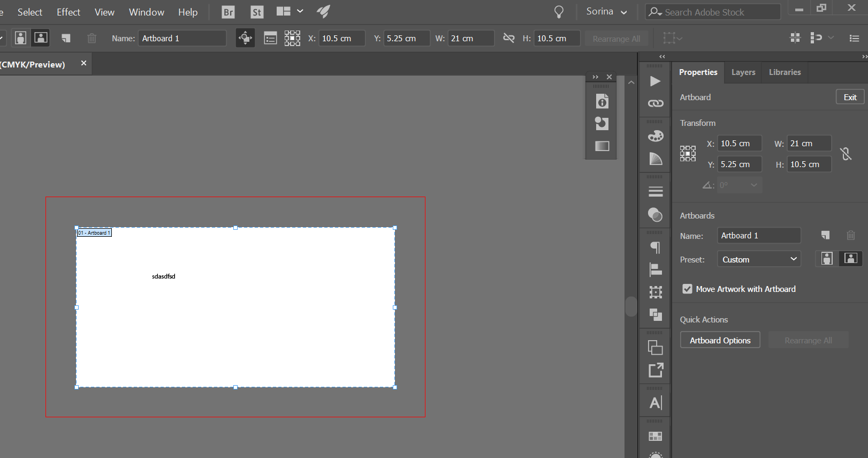Expand the Arrange Documents dropdown arrow
The width and height of the screenshot is (868, 458).
[x=300, y=11]
